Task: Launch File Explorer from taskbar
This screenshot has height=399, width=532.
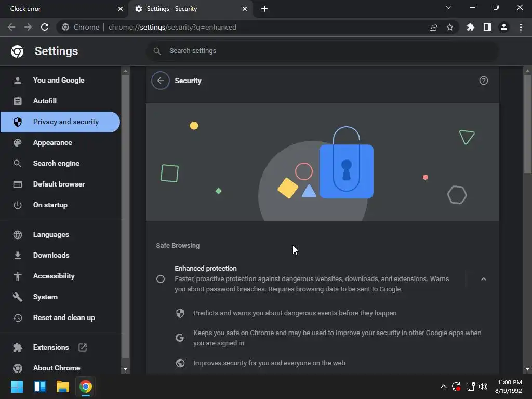Action: (x=63, y=387)
